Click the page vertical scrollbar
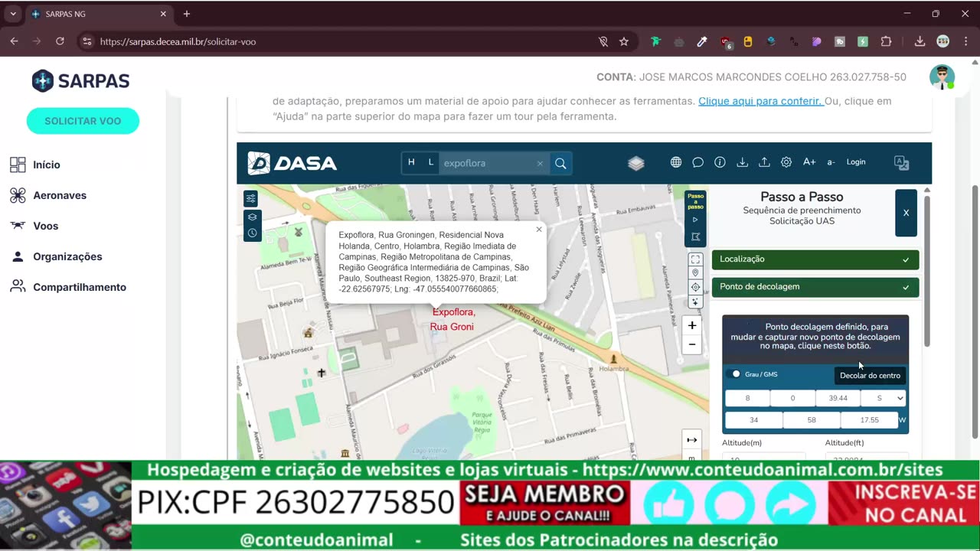The height and width of the screenshot is (551, 980). pos(975,311)
